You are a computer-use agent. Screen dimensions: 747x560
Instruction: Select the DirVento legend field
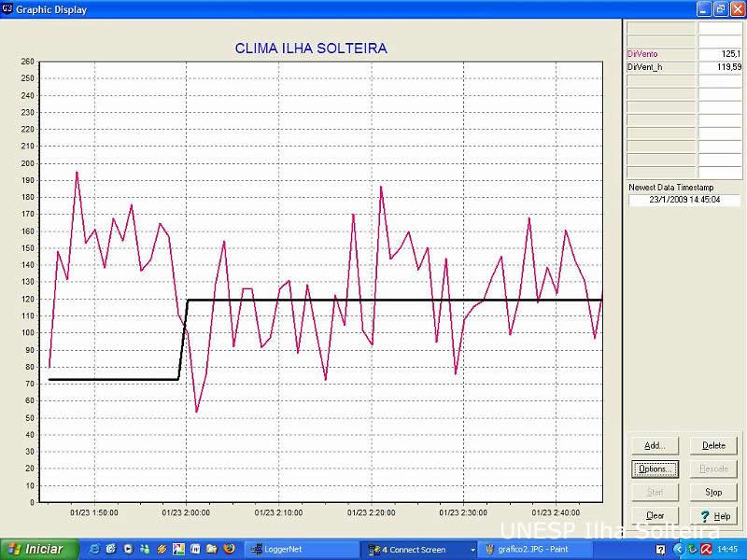661,54
